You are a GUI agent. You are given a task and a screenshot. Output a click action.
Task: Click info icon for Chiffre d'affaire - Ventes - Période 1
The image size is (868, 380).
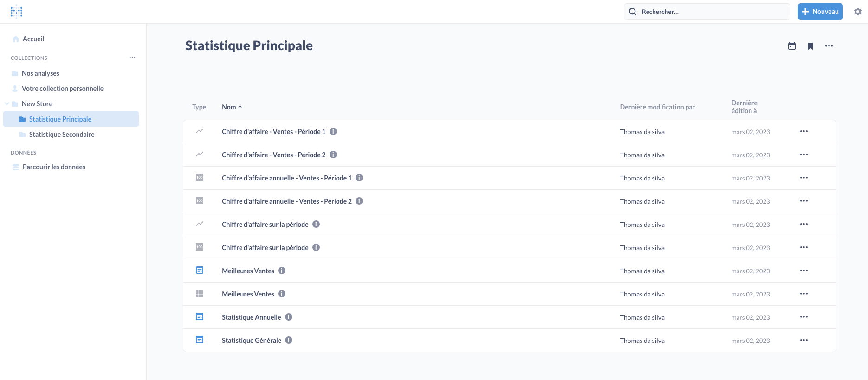pyautogui.click(x=333, y=131)
